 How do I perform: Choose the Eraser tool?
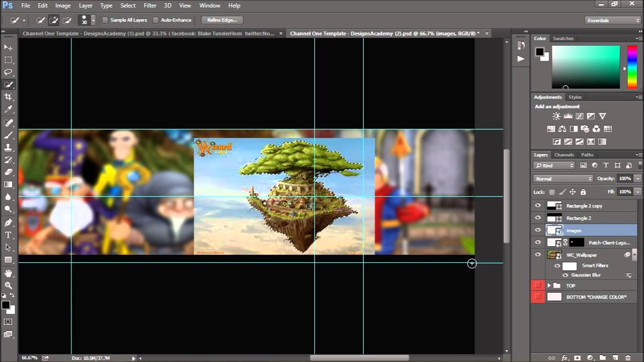(9, 172)
